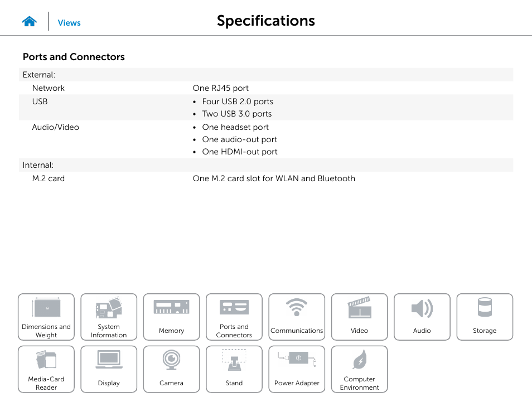Click the Ports and Connectors tile

click(234, 317)
